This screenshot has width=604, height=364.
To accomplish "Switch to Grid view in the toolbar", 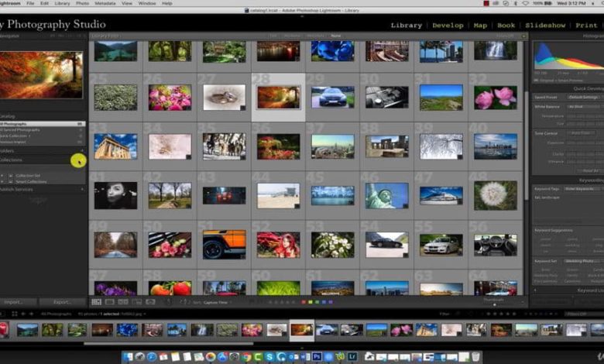I will [x=96, y=302].
